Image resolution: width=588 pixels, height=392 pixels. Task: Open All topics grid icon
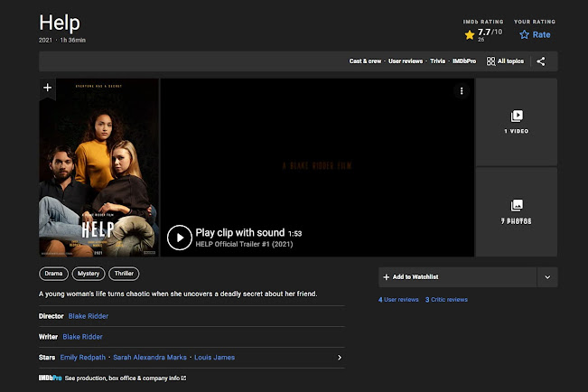[490, 61]
